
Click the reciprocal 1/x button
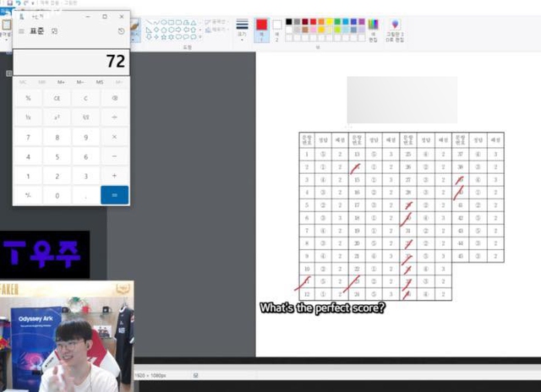point(28,117)
